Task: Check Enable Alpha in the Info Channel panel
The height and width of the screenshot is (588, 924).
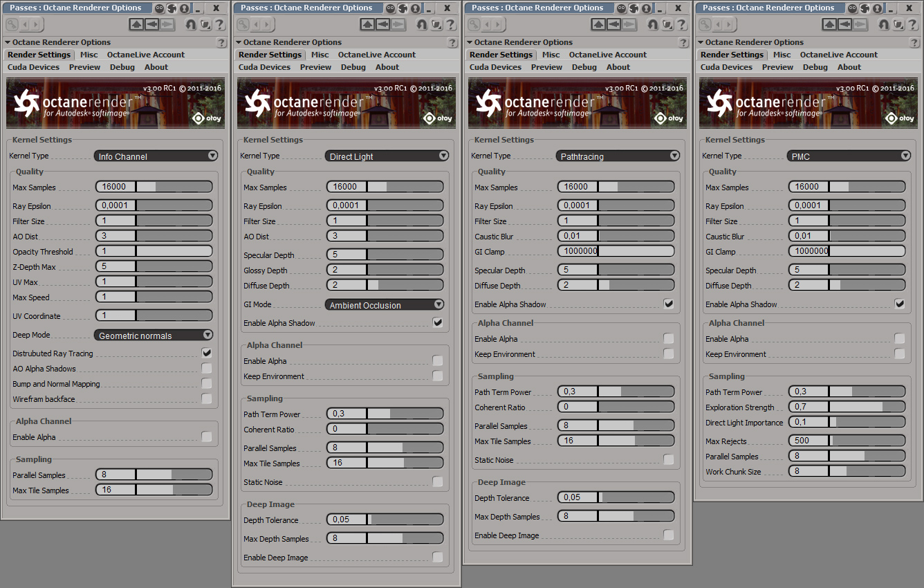Action: pos(207,437)
